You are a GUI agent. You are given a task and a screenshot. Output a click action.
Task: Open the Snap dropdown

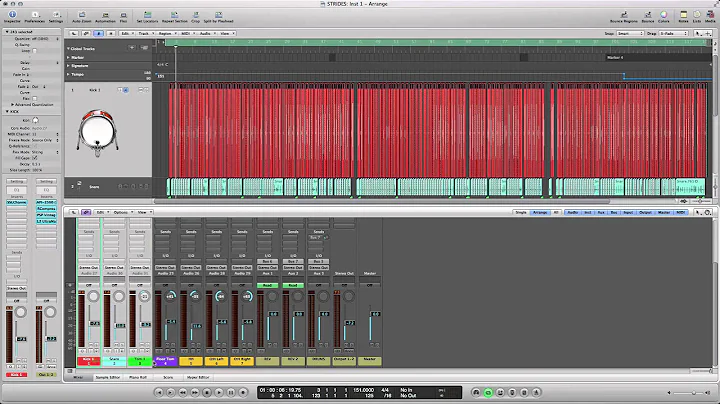630,34
